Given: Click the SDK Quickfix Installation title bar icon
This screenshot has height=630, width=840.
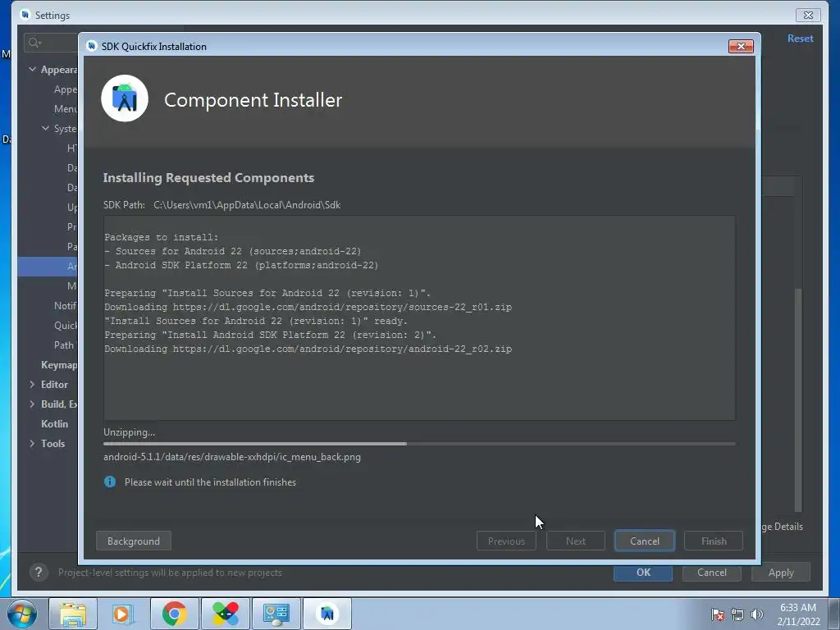Looking at the screenshot, I should pos(92,46).
